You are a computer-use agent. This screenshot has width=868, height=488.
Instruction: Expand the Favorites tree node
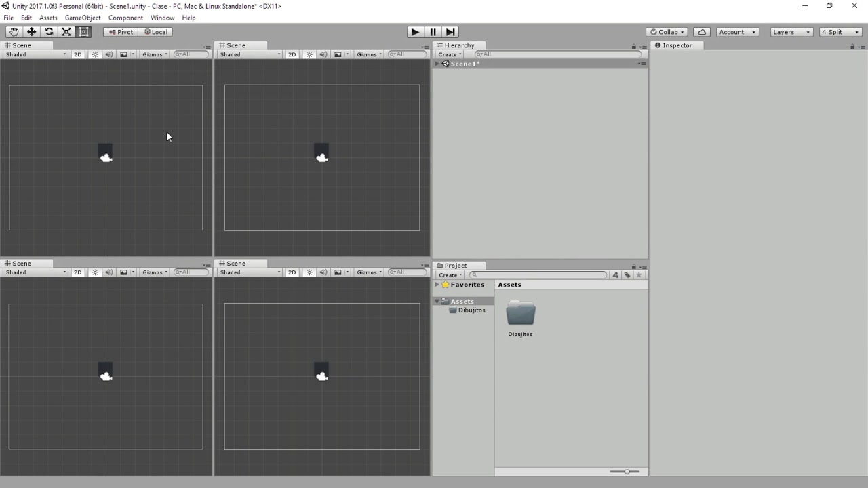(x=437, y=285)
